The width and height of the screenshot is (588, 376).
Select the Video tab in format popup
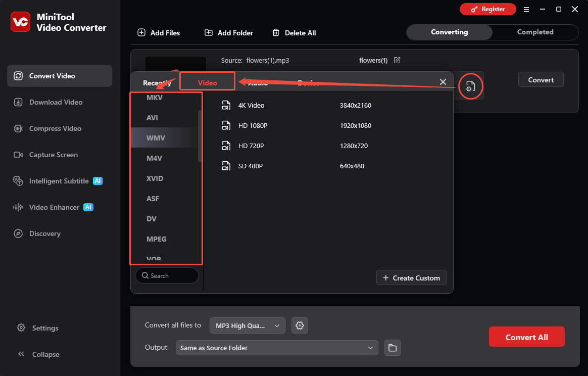tap(208, 83)
